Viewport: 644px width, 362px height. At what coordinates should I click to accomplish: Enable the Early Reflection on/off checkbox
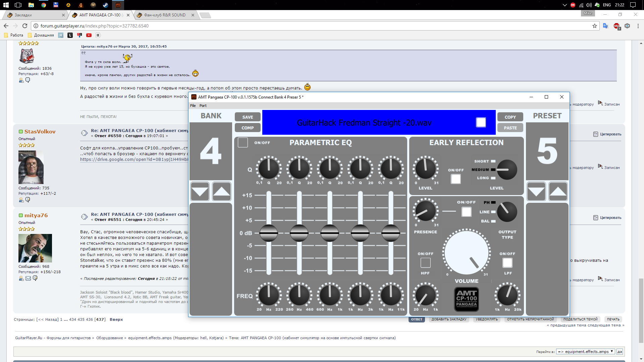(455, 179)
